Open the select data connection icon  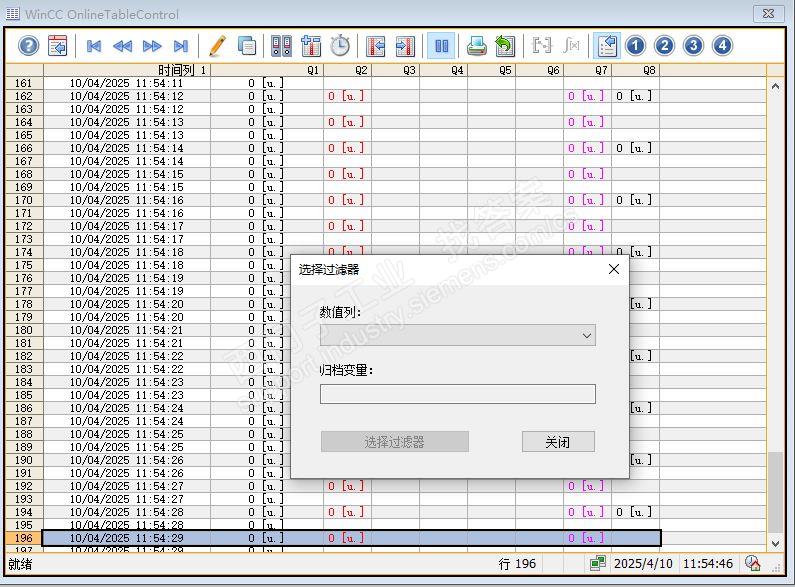281,46
